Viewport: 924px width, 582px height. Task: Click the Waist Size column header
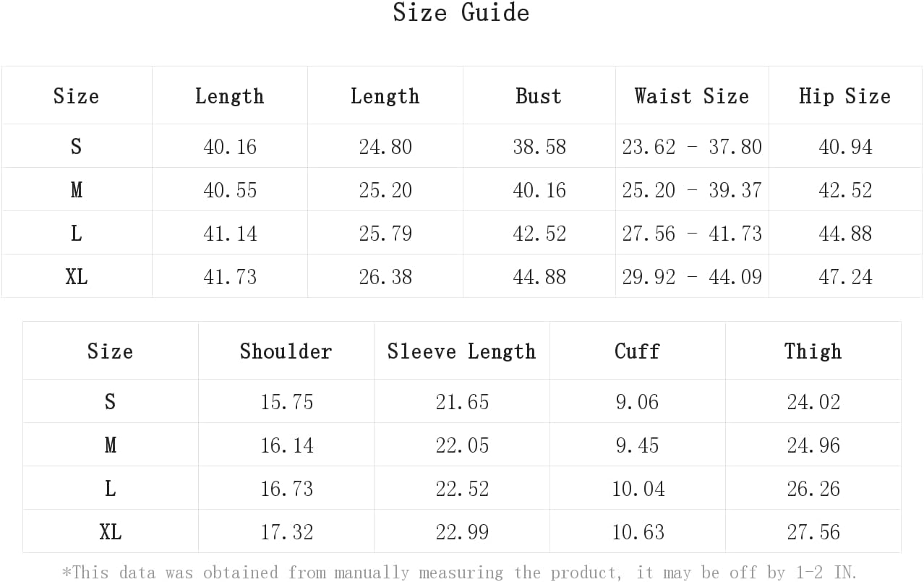click(692, 95)
